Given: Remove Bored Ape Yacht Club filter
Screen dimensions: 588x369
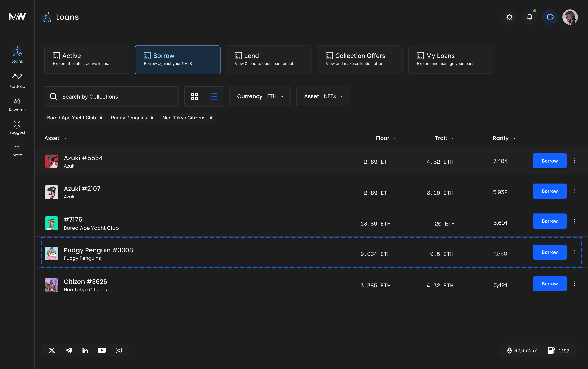Looking at the screenshot, I should pyautogui.click(x=101, y=118).
